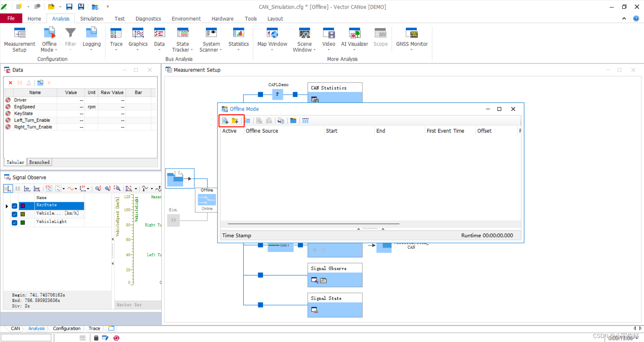Switch to the Configuration desktop tab
The width and height of the screenshot is (644, 342).
coord(67,328)
